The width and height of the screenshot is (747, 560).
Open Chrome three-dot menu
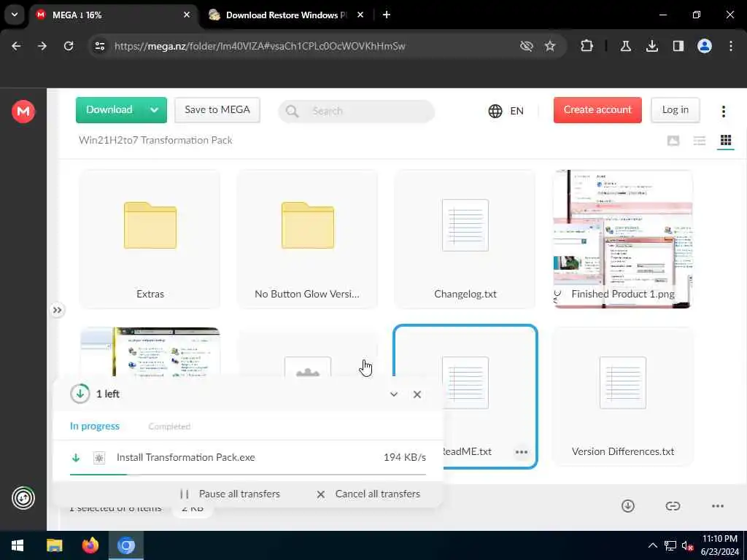point(731,46)
